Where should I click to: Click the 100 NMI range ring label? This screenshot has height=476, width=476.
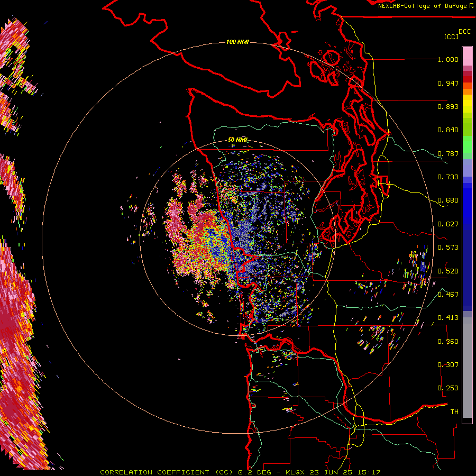[237, 42]
